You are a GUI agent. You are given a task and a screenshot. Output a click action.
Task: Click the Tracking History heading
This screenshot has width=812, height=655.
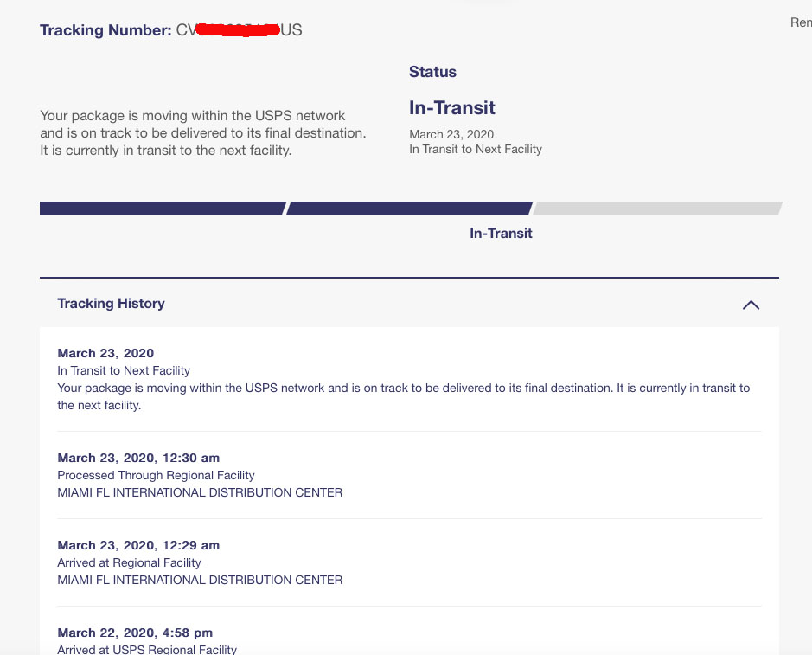tap(111, 303)
